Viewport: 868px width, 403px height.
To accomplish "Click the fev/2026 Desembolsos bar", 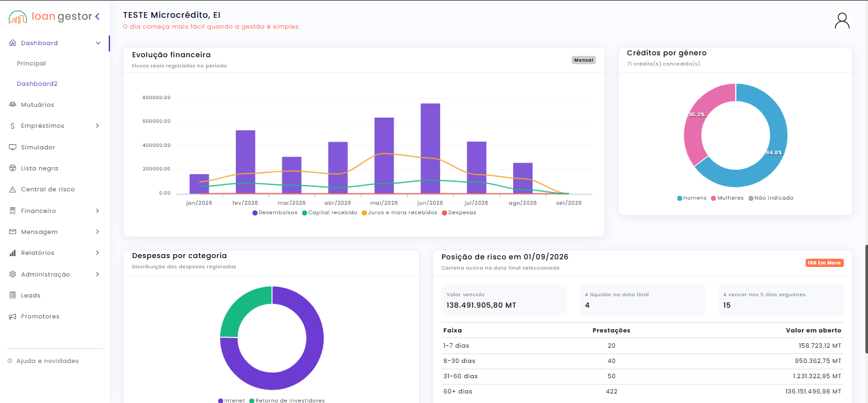I will [245, 162].
